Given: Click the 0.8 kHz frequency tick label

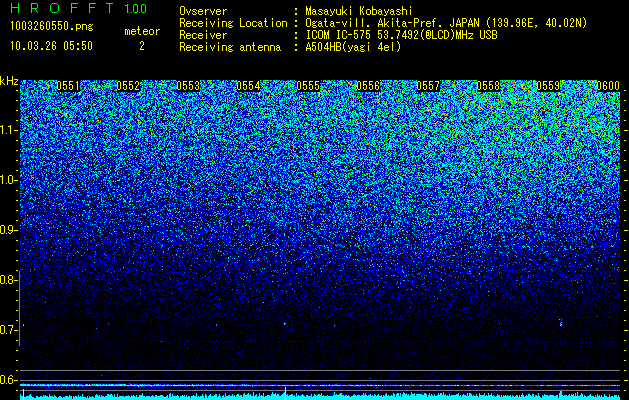Looking at the screenshot, I should (x=8, y=280).
